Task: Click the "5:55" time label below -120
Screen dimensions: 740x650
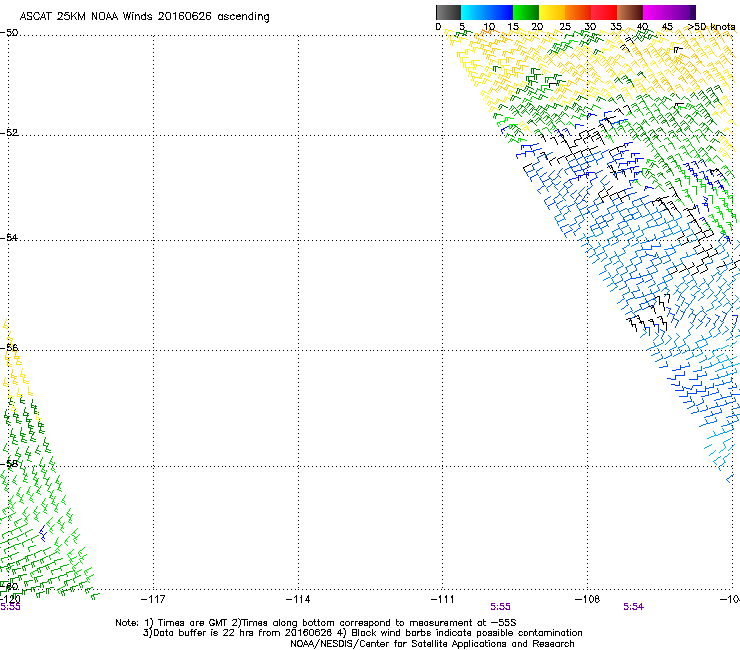Action: click(10, 607)
